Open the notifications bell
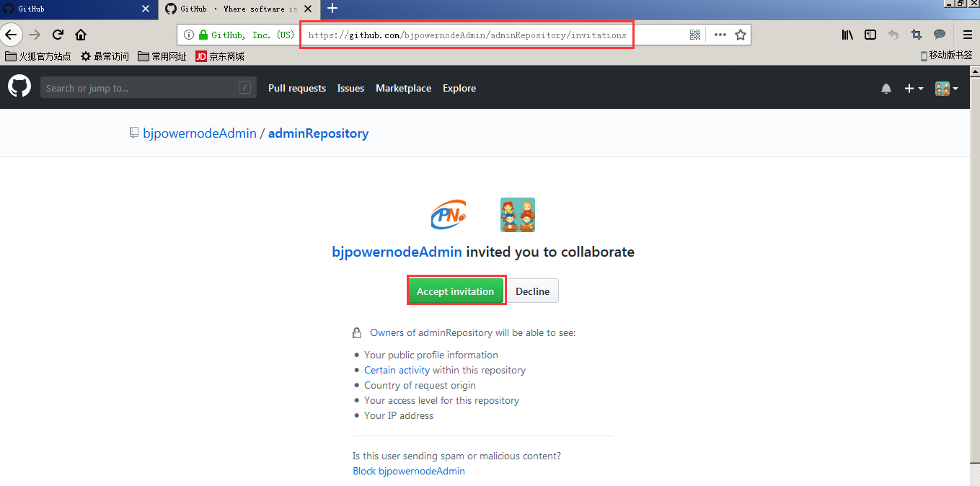Screen dimensions: 980x486 886,88
